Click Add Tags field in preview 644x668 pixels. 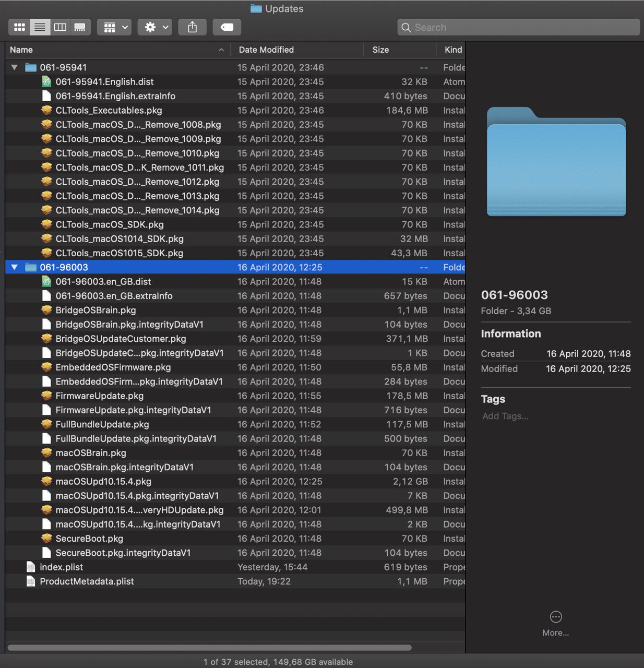click(x=505, y=416)
